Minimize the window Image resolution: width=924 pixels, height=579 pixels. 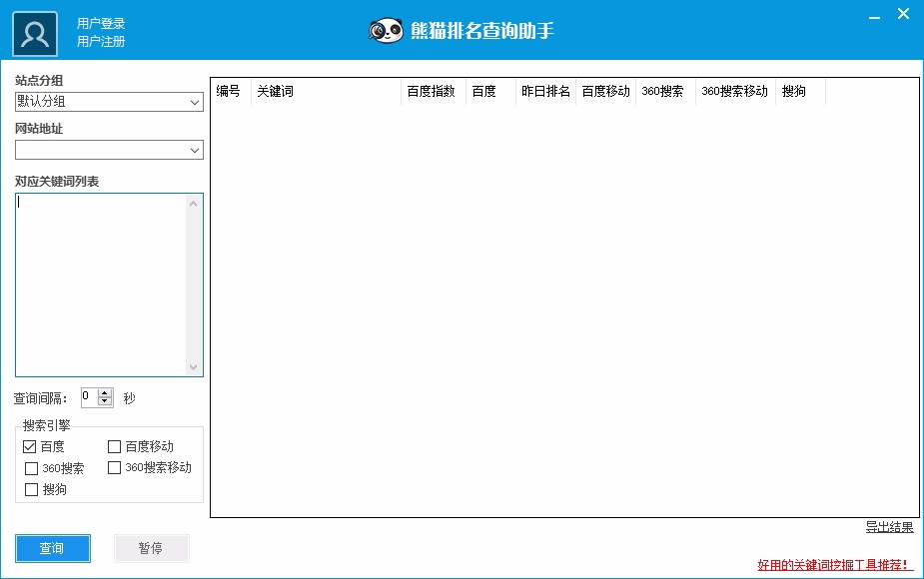(874, 17)
